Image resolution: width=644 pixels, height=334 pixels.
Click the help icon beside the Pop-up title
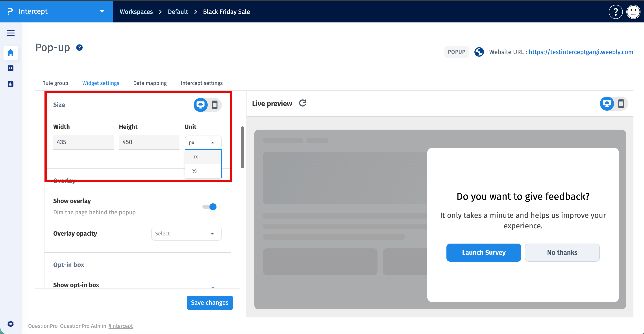coord(80,48)
